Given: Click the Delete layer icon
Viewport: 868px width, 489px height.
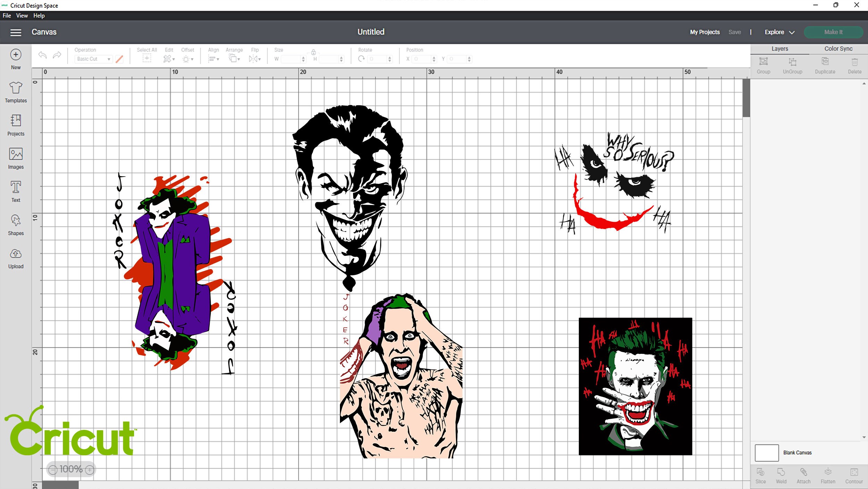Looking at the screenshot, I should coord(854,62).
